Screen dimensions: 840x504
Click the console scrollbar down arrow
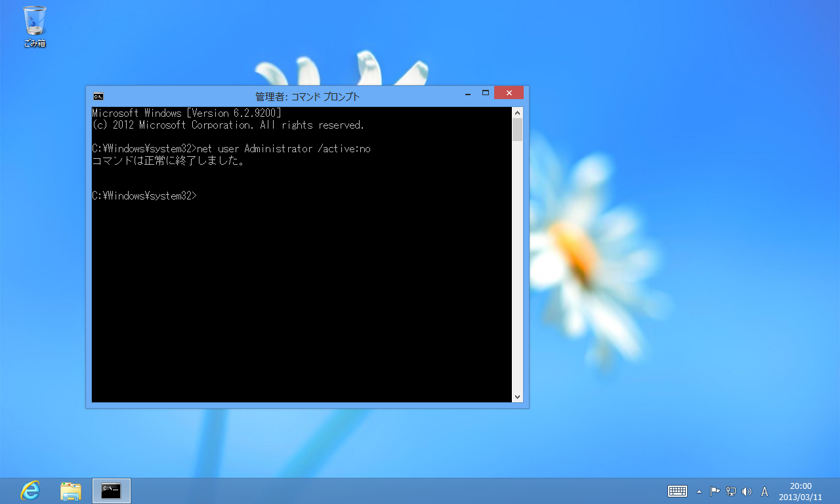[517, 396]
